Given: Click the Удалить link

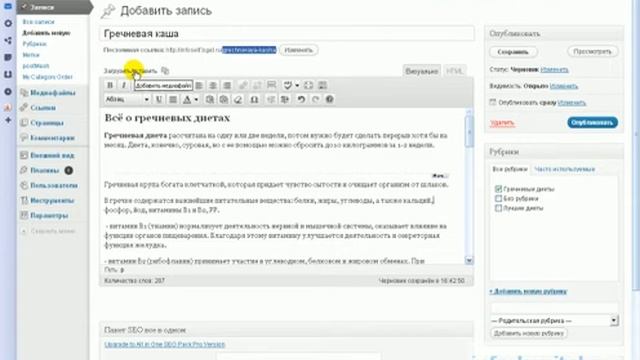Looking at the screenshot, I should [x=502, y=123].
